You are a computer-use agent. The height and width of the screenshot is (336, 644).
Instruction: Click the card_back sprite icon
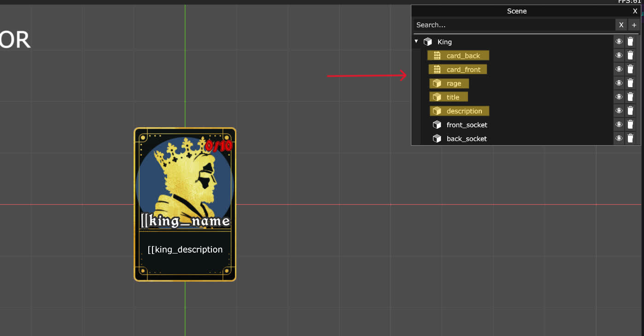[437, 56]
